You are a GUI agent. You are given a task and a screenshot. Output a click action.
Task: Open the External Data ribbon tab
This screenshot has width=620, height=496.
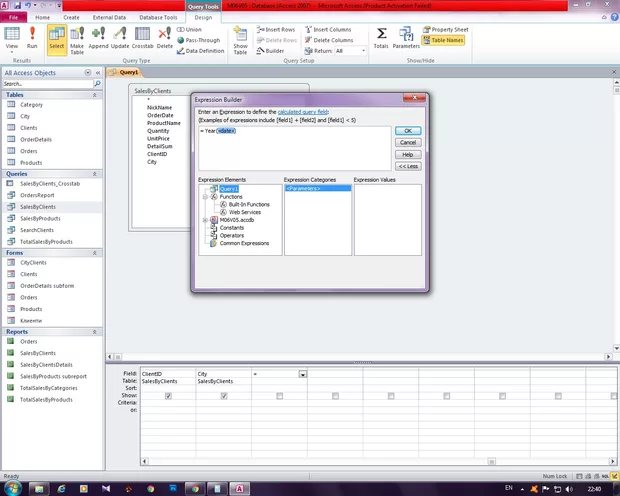click(110, 17)
